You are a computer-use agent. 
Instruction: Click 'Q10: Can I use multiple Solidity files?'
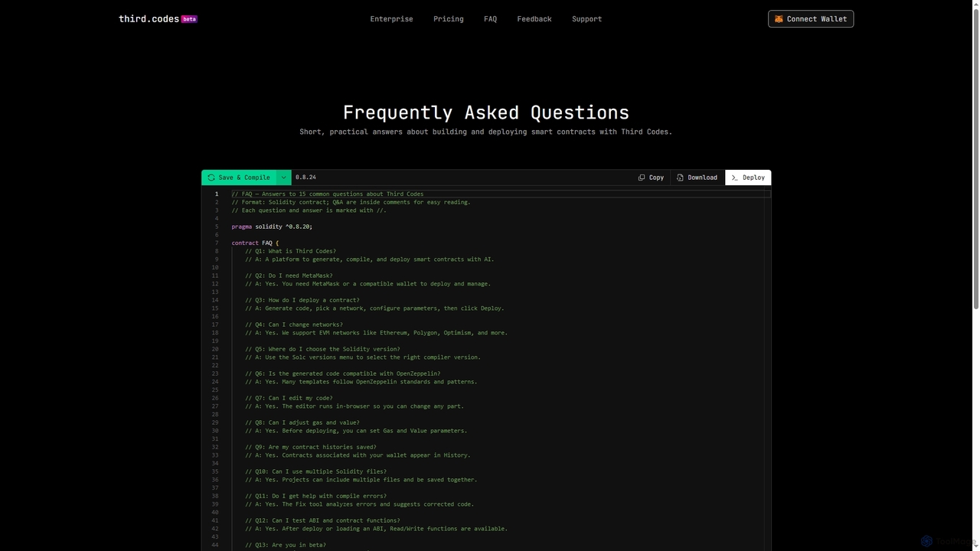pos(315,471)
